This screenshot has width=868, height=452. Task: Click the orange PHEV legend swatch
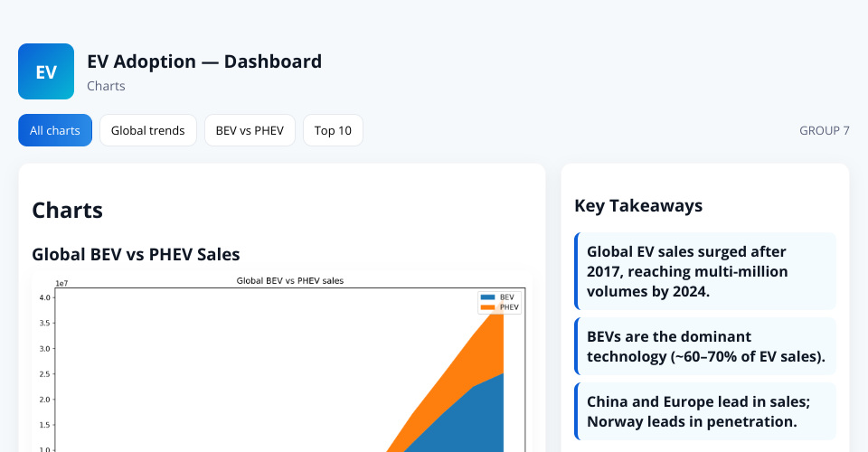click(x=487, y=307)
